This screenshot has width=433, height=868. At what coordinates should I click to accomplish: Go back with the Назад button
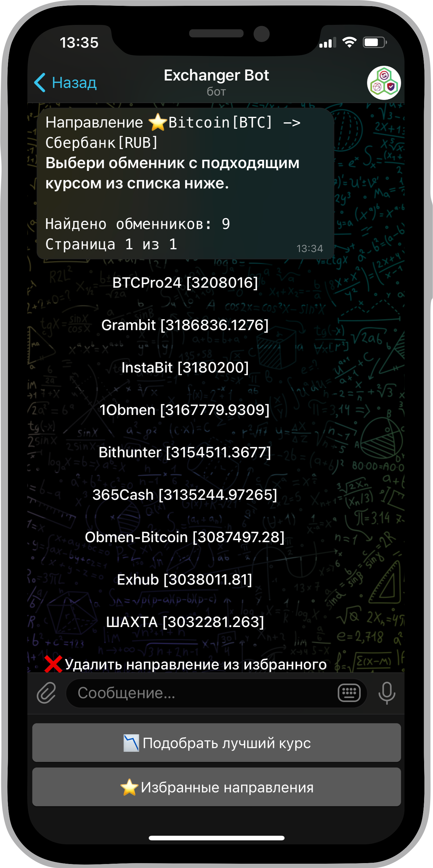pyautogui.click(x=66, y=83)
